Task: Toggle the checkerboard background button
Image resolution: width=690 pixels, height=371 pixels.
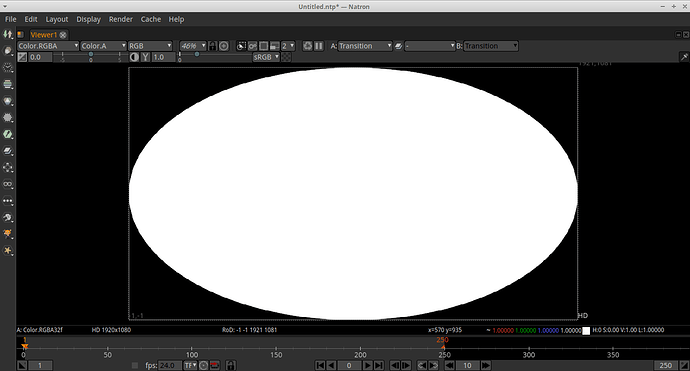Action: 286,57
